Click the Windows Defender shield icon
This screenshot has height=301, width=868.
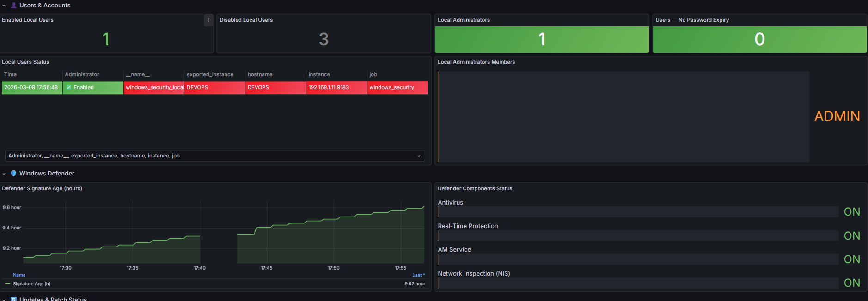pos(13,174)
